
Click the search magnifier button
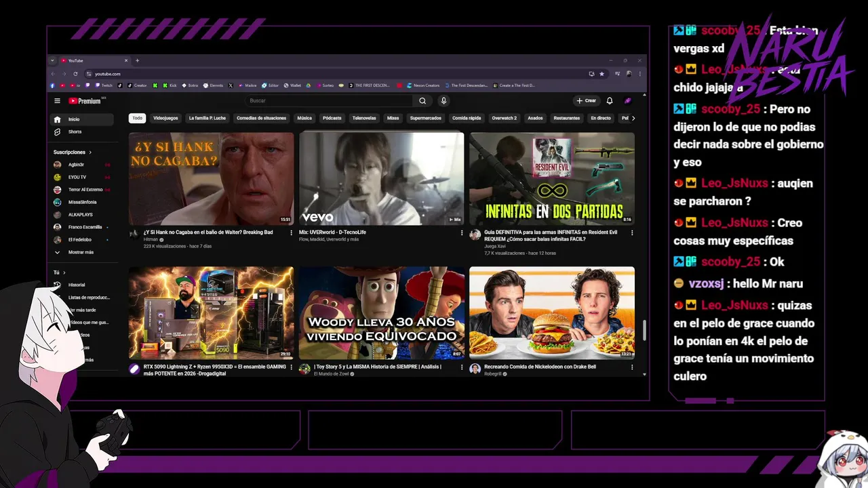(x=422, y=101)
